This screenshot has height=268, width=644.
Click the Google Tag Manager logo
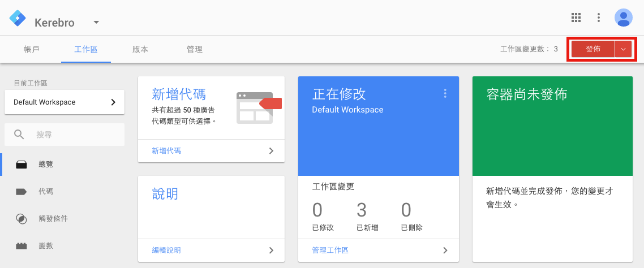pos(18,19)
